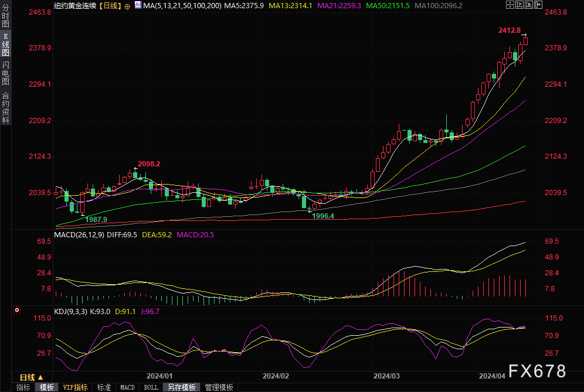Click the D:91.1 value
584x392 pixels.
(x=125, y=312)
